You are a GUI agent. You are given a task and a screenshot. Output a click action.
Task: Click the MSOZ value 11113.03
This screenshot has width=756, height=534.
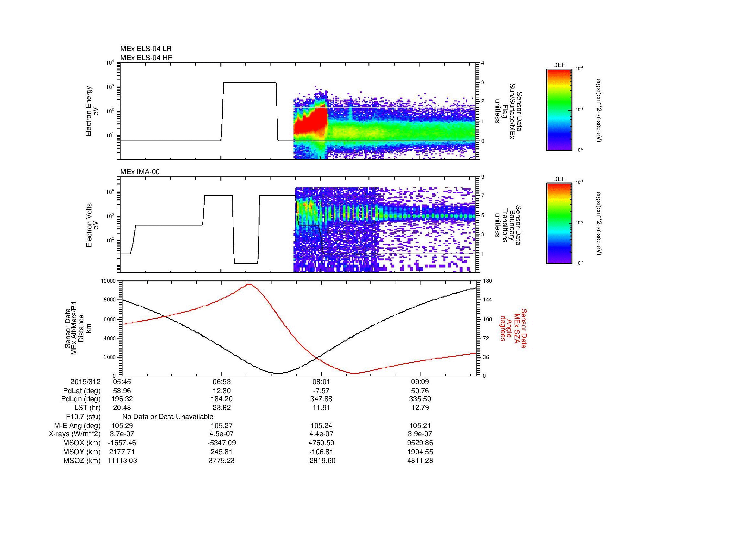(122, 461)
